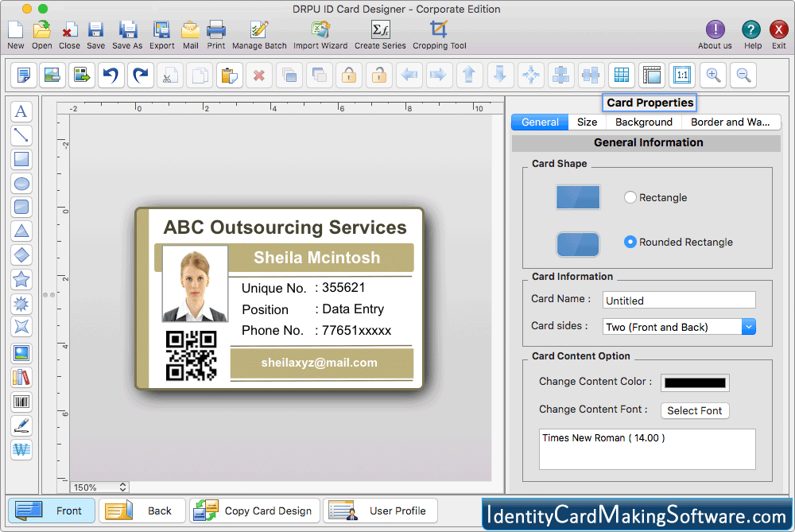Click the red X Delete icon

tap(259, 76)
